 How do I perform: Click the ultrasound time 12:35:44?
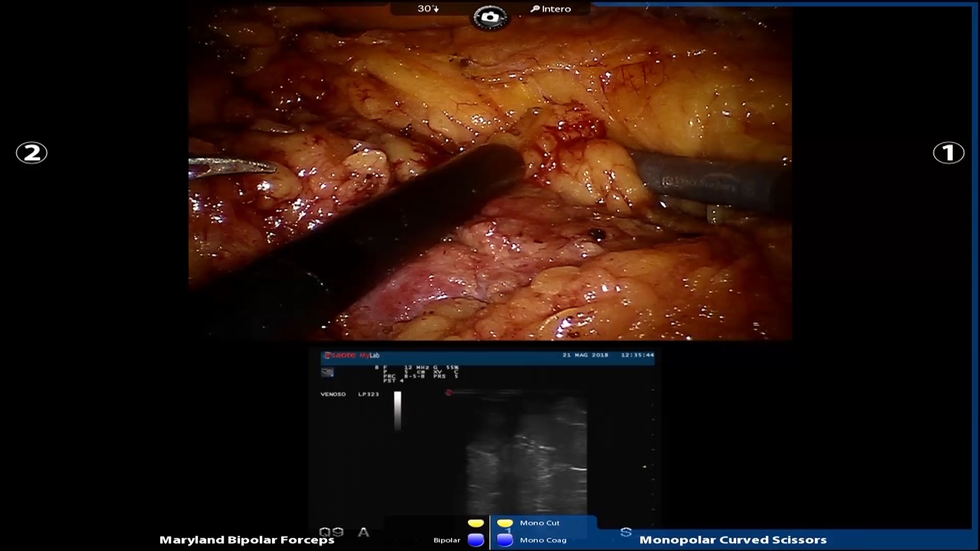tap(638, 355)
